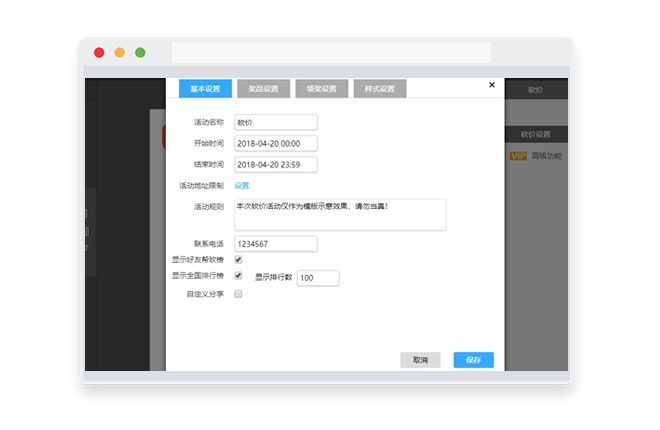660x430 pixels.
Task: Select the 砍价设置 panel header
Action: click(536, 134)
